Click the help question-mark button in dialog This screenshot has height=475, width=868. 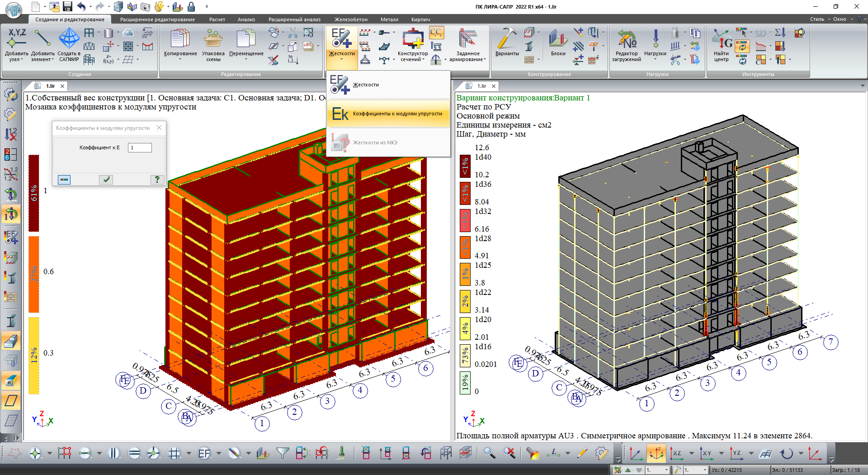click(x=157, y=180)
